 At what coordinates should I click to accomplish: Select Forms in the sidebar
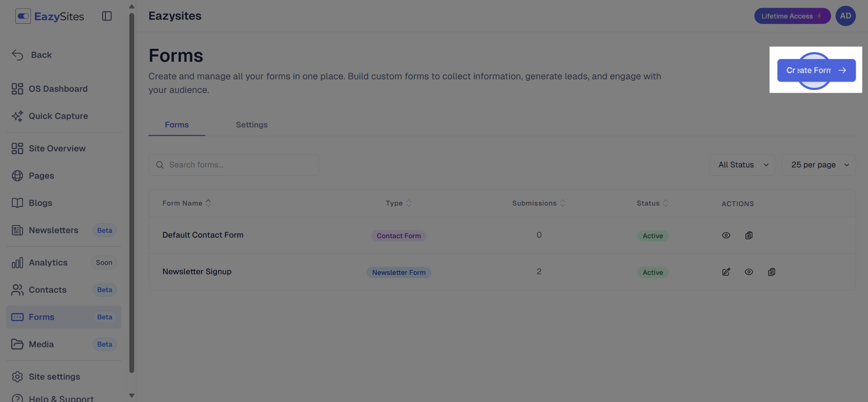[63, 317]
